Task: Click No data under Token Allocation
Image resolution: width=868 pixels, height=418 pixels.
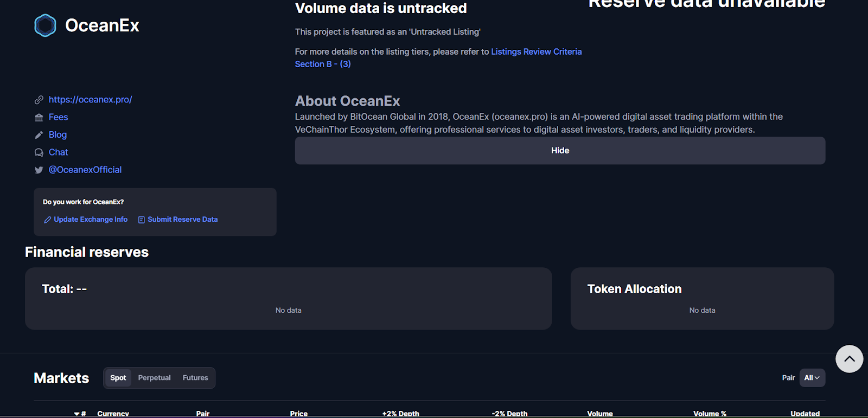Action: coord(702,311)
